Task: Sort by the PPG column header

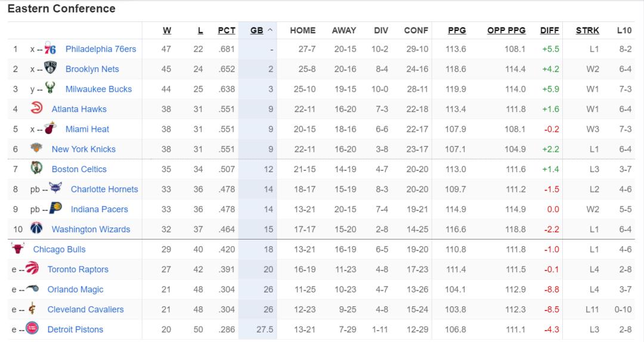Action: point(457,30)
